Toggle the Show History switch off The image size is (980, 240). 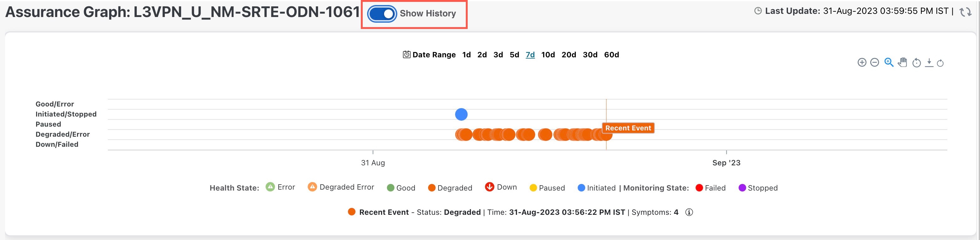pos(382,14)
